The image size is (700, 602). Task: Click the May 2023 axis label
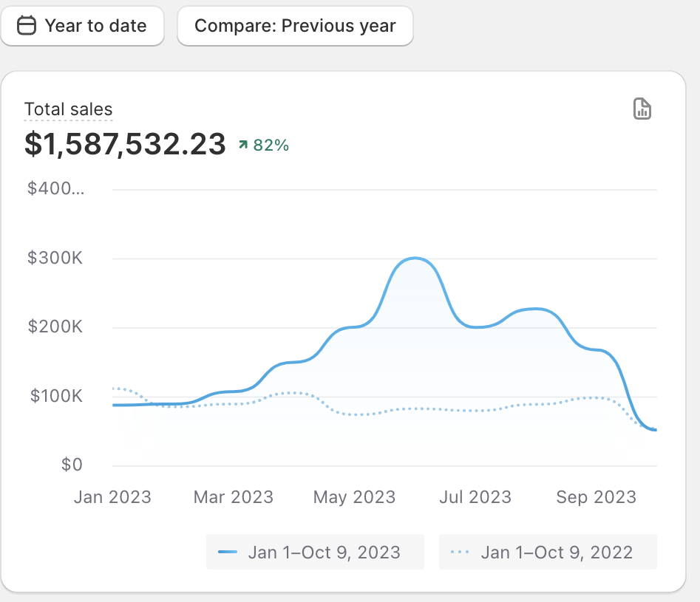(355, 497)
